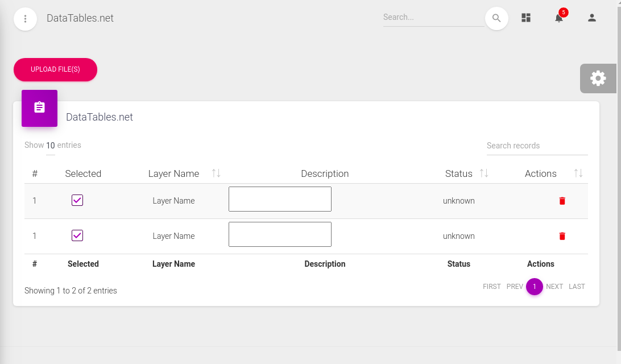Viewport: 621px width, 364px height.
Task: Focus the Search records input field
Action: point(537,146)
